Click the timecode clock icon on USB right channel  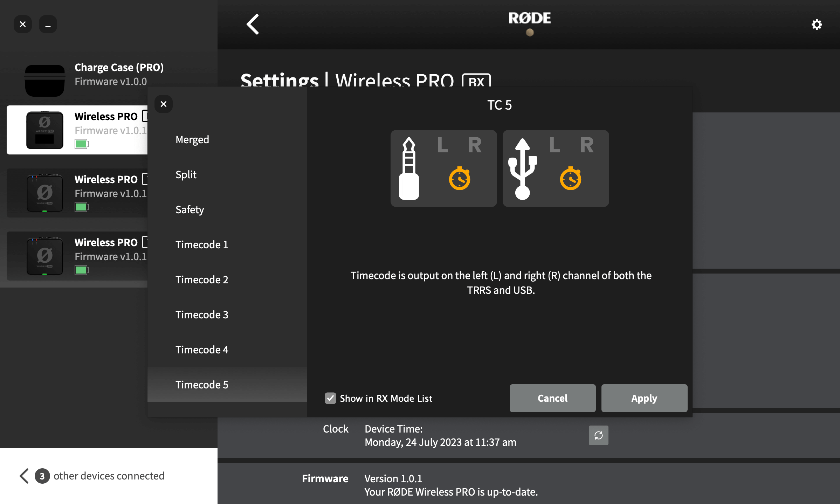click(x=571, y=179)
